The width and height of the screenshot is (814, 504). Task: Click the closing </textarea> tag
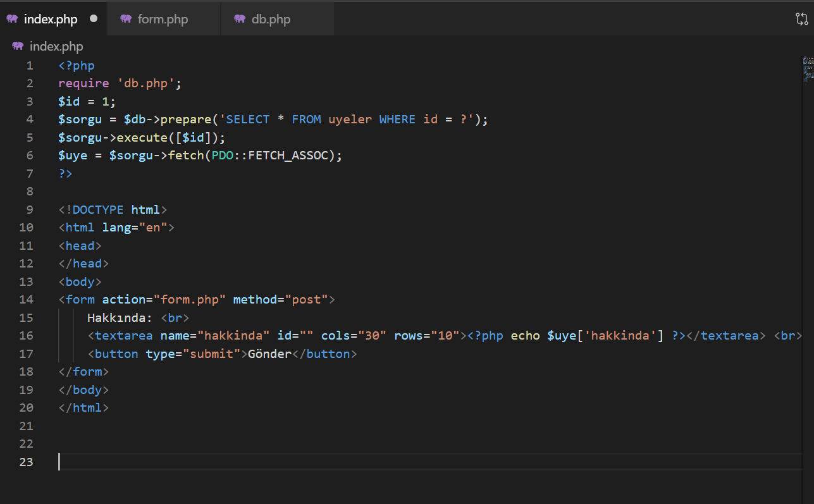[x=726, y=336]
